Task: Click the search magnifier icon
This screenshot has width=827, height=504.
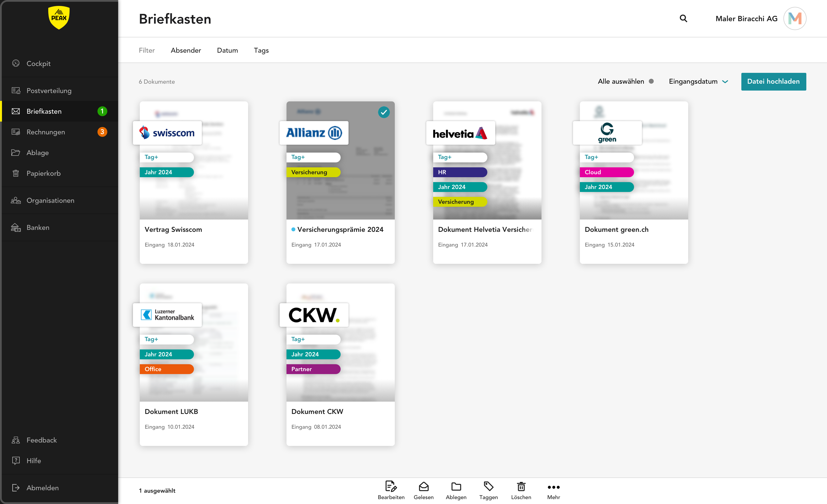Action: (683, 18)
